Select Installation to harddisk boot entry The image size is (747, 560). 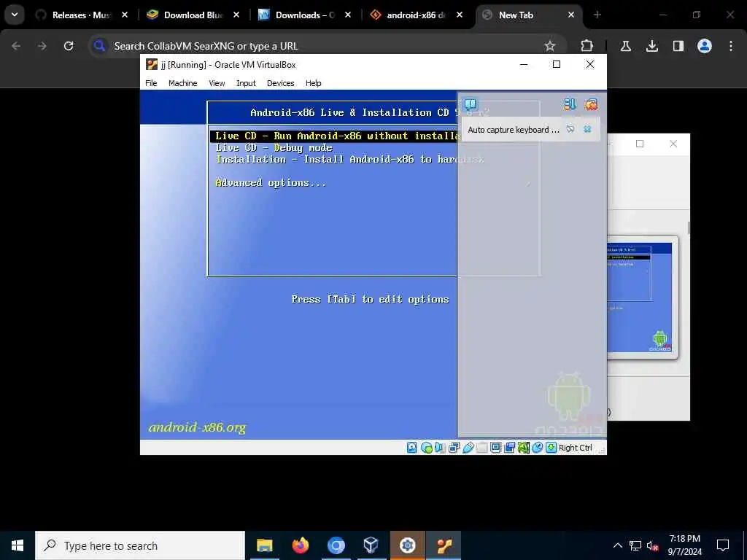[x=349, y=160]
